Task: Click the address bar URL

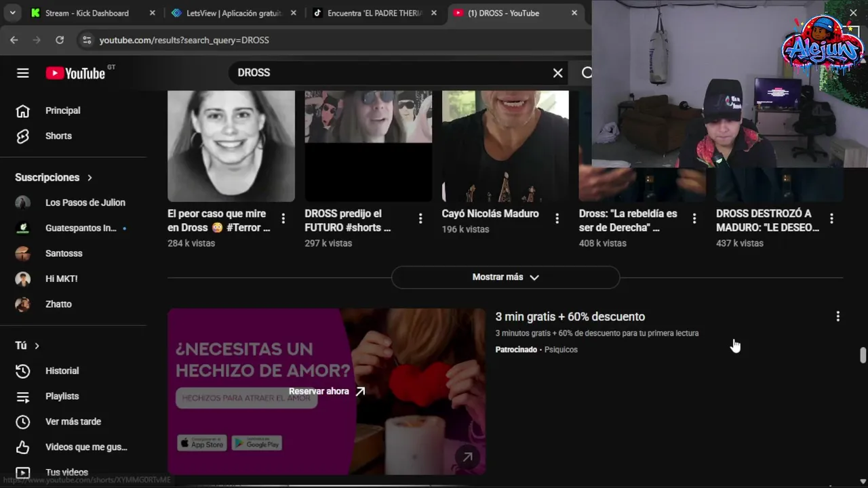Action: (x=184, y=40)
